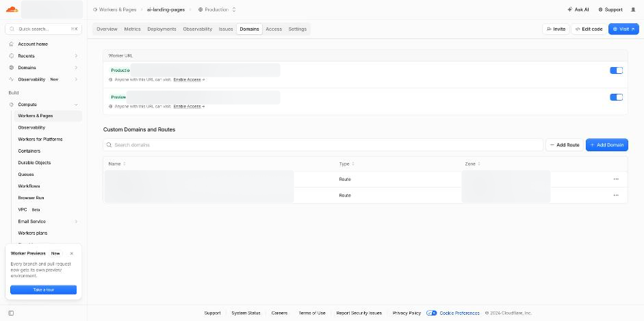
Task: Sort the table by Type
Action: (x=347, y=164)
